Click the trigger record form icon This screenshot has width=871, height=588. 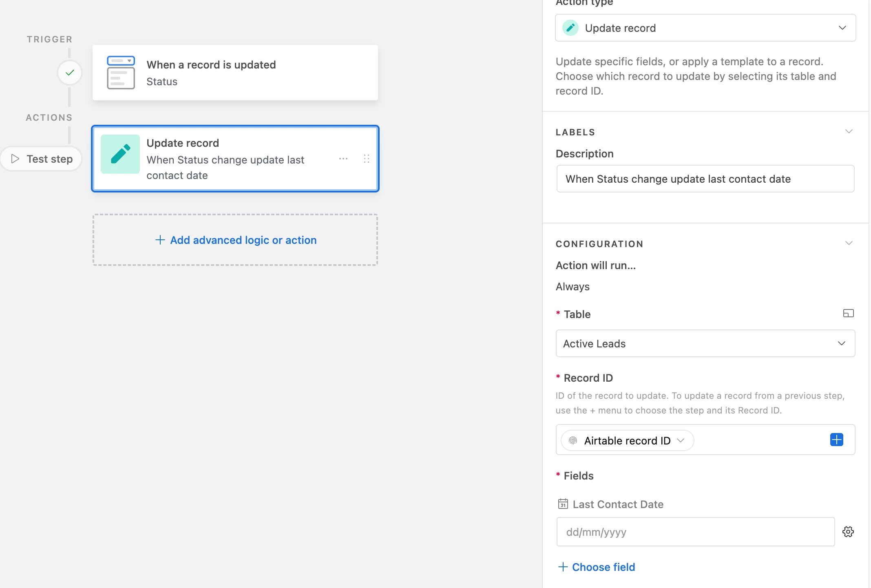coord(121,73)
